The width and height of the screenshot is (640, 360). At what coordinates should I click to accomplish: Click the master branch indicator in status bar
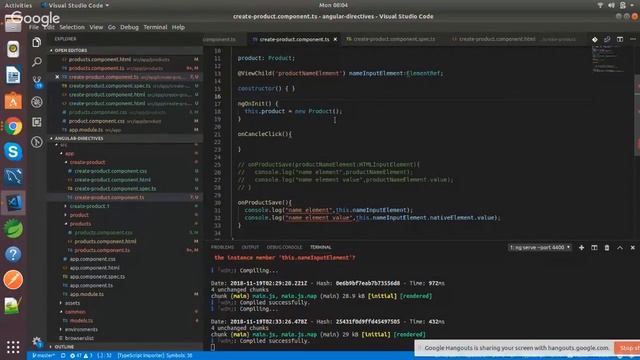(43, 356)
